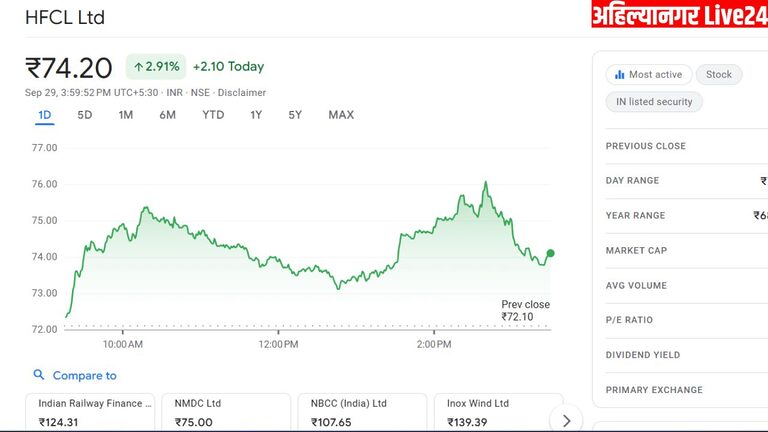This screenshot has width=768, height=432.
Task: Switch to the 5Y chart range
Action: click(x=295, y=115)
